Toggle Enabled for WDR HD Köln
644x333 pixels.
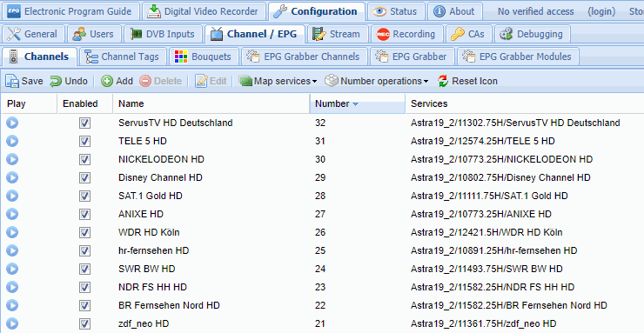coord(85,232)
